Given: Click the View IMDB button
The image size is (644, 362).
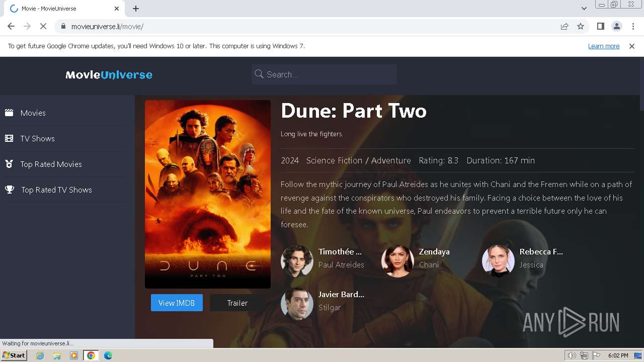Looking at the screenshot, I should pos(177,303).
